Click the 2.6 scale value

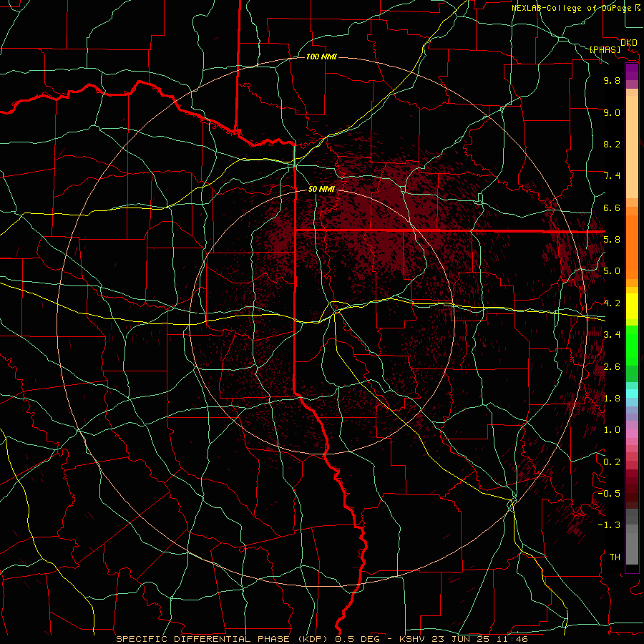(x=612, y=367)
